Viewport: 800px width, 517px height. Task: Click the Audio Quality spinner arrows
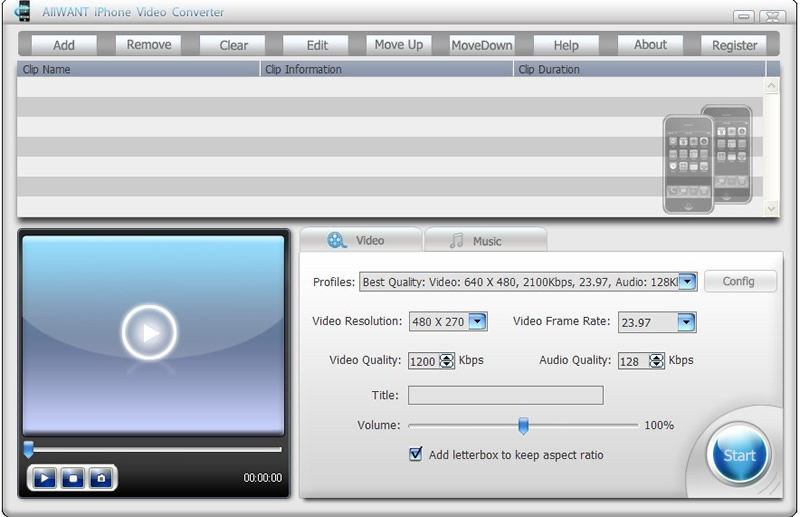coord(656,361)
